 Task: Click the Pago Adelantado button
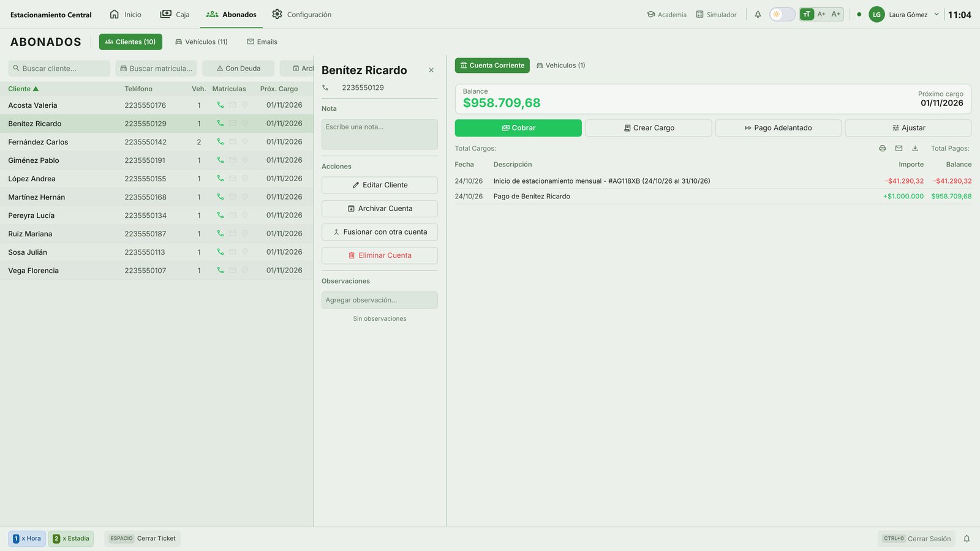point(778,128)
